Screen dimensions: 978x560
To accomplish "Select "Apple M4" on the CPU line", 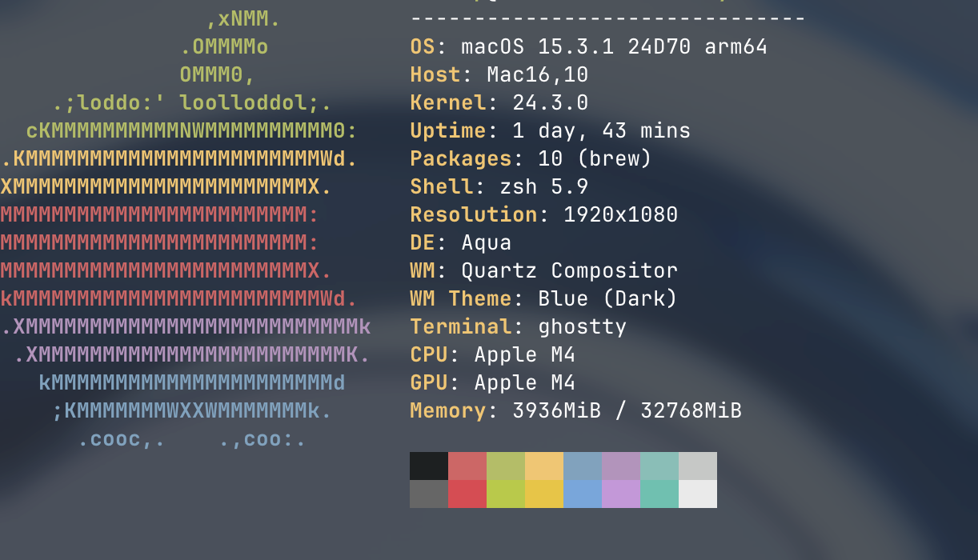I will click(x=525, y=354).
